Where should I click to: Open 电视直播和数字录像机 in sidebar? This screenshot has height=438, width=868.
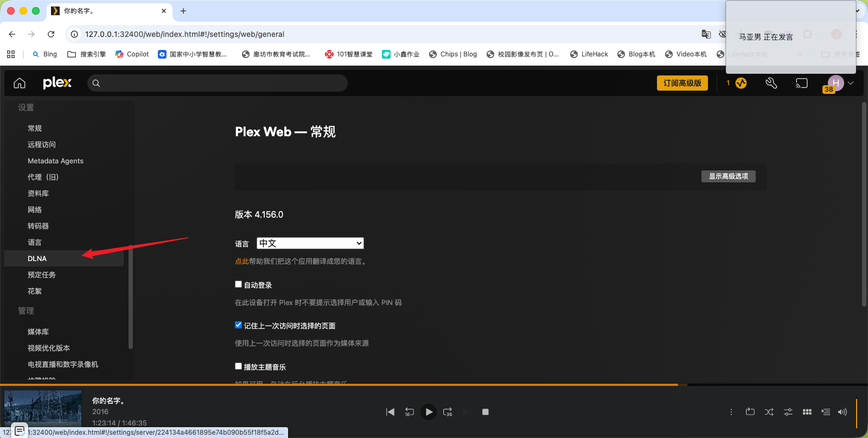pyautogui.click(x=63, y=364)
